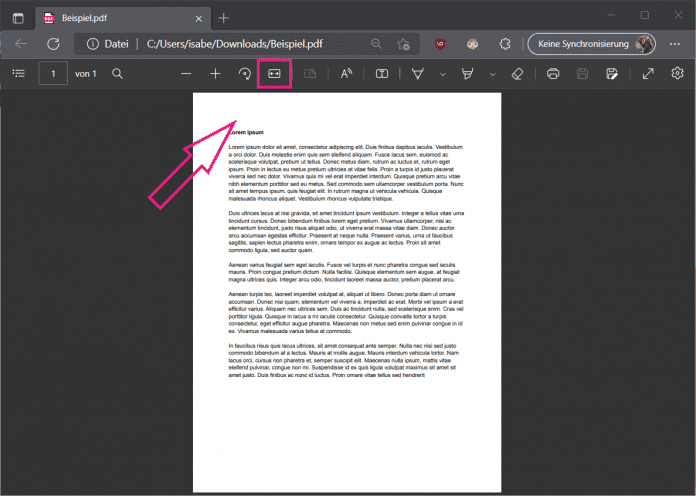Open the PDF viewer settings gear
Screen dimensions: 696x496
point(677,74)
